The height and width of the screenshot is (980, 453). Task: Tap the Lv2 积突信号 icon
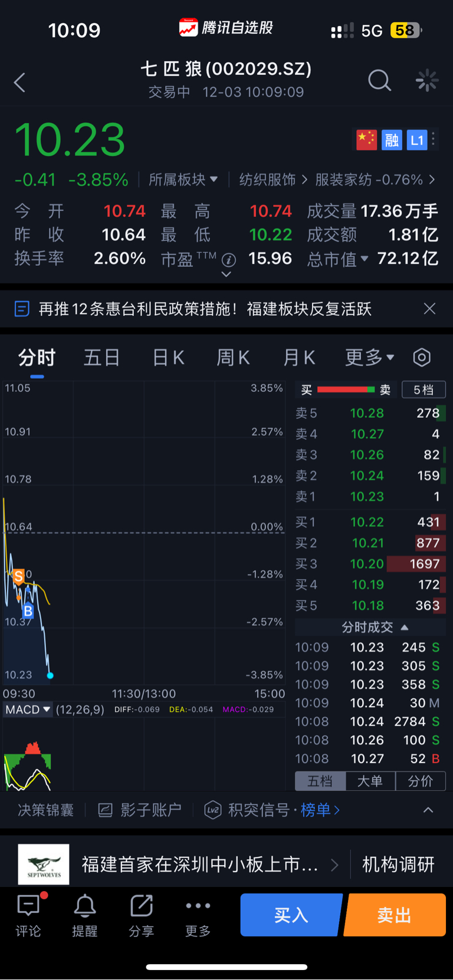point(213,810)
